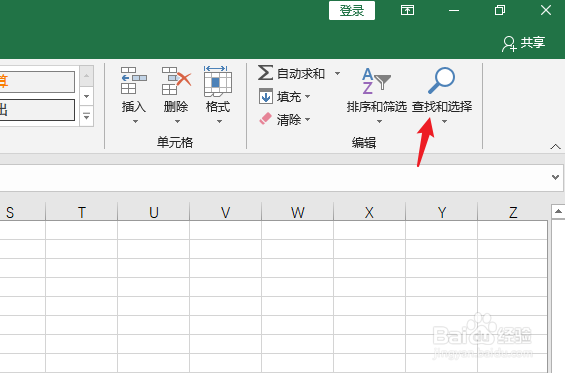Image resolution: width=565 pixels, height=373 pixels.
Task: Click the 登录 sign-in button
Action: [352, 10]
